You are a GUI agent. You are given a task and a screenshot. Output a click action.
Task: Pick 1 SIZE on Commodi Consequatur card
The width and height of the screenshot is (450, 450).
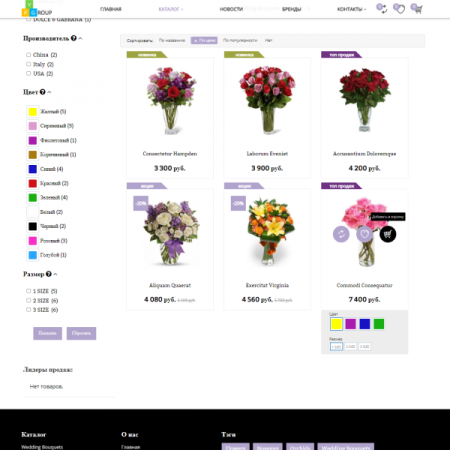(x=336, y=347)
